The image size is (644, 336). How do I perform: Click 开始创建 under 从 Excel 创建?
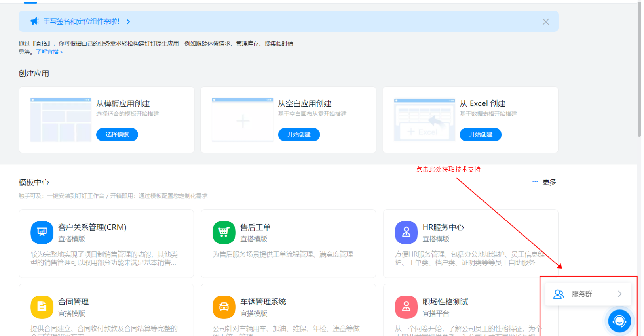point(481,135)
